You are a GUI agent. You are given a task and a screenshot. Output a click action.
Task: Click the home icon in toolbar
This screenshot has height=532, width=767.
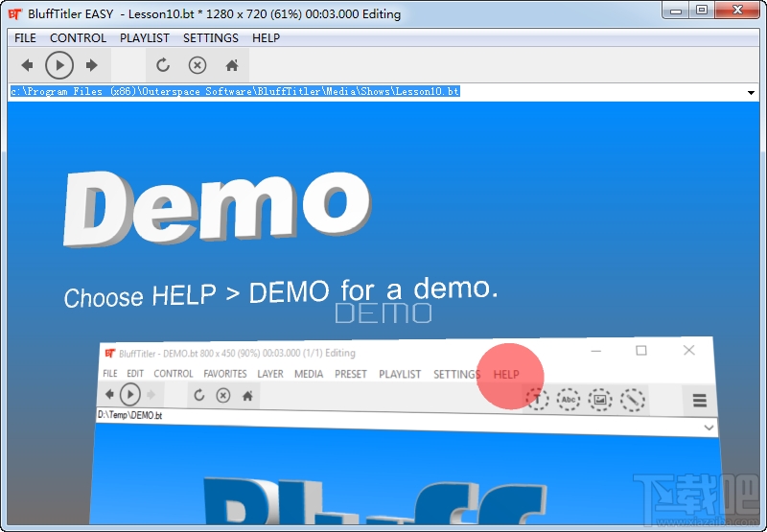point(232,65)
